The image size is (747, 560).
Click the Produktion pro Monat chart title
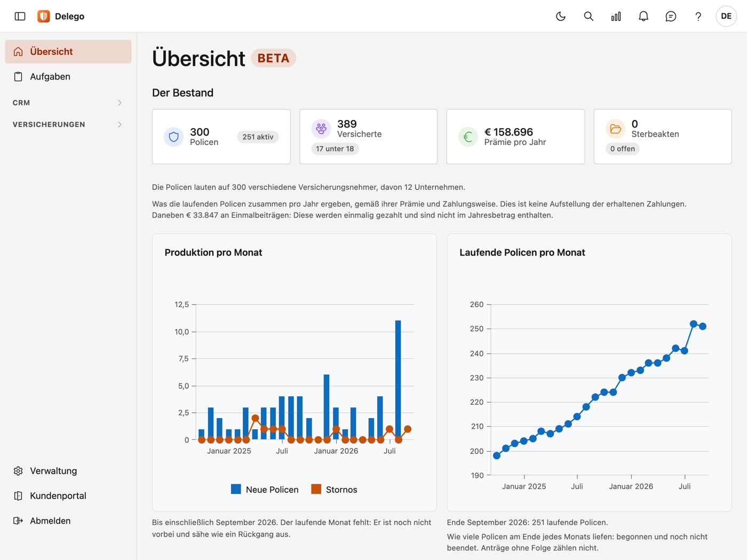(213, 252)
